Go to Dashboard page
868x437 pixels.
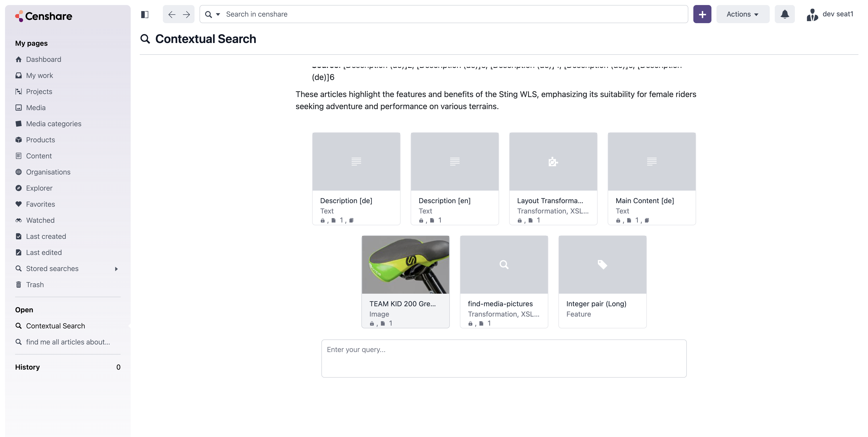point(43,59)
